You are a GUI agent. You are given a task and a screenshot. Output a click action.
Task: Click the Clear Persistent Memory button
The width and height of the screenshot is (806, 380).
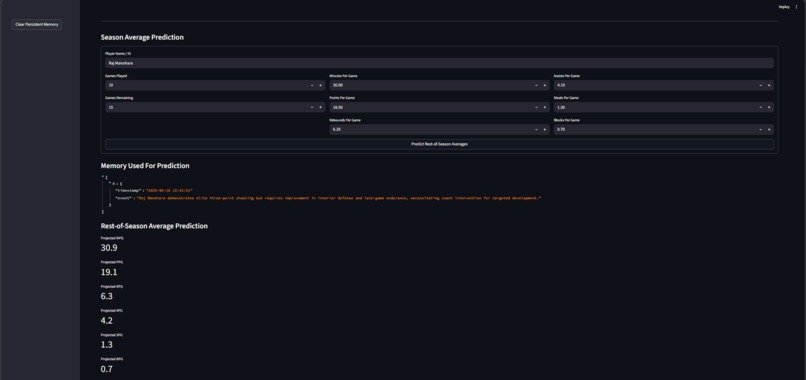[x=36, y=24]
